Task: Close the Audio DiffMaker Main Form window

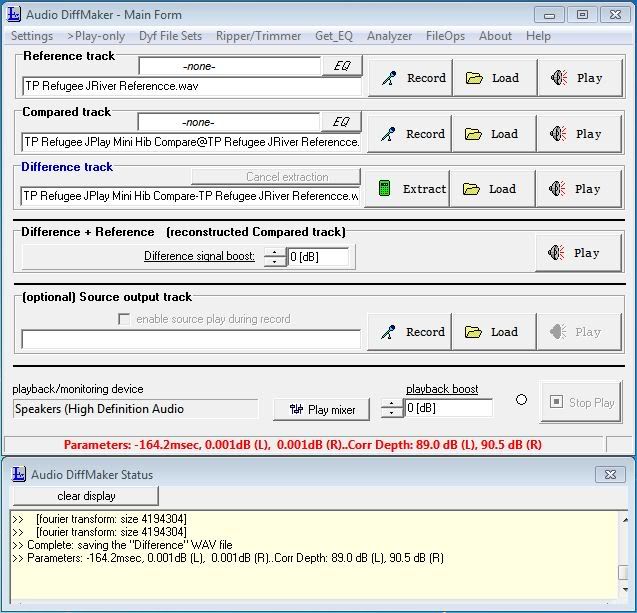Action: point(615,15)
